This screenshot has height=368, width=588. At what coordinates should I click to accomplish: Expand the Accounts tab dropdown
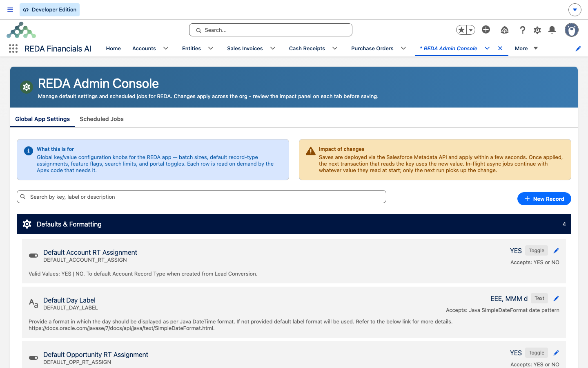(x=166, y=48)
